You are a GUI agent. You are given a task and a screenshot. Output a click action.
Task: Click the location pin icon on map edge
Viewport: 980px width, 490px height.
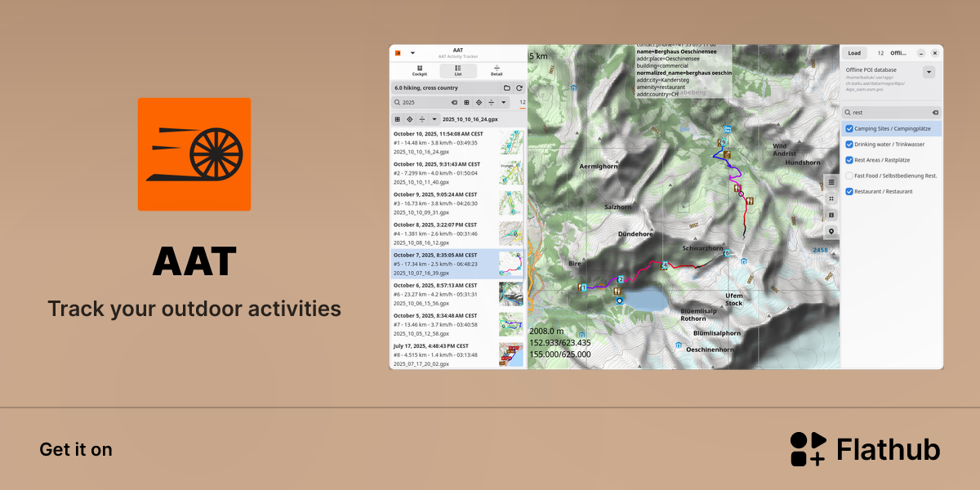coord(831,231)
